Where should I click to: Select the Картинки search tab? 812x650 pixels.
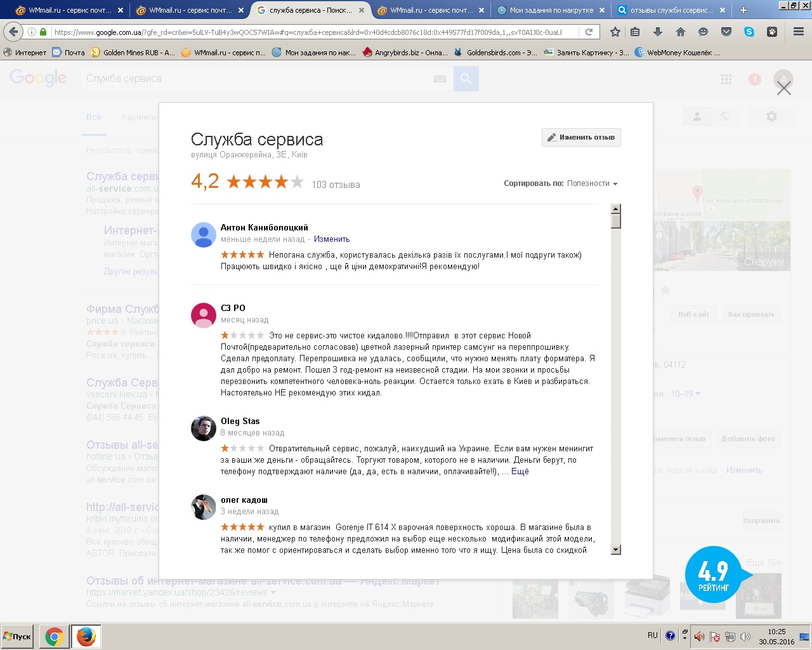[x=139, y=117]
